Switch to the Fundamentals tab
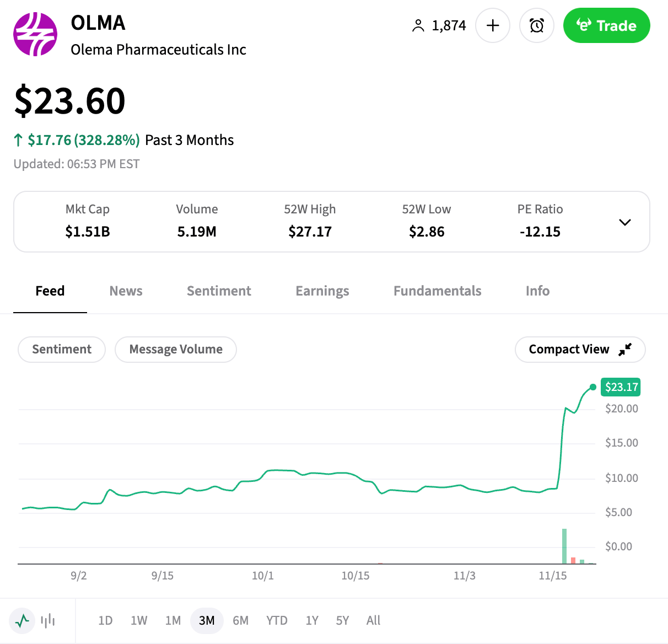 (x=437, y=291)
